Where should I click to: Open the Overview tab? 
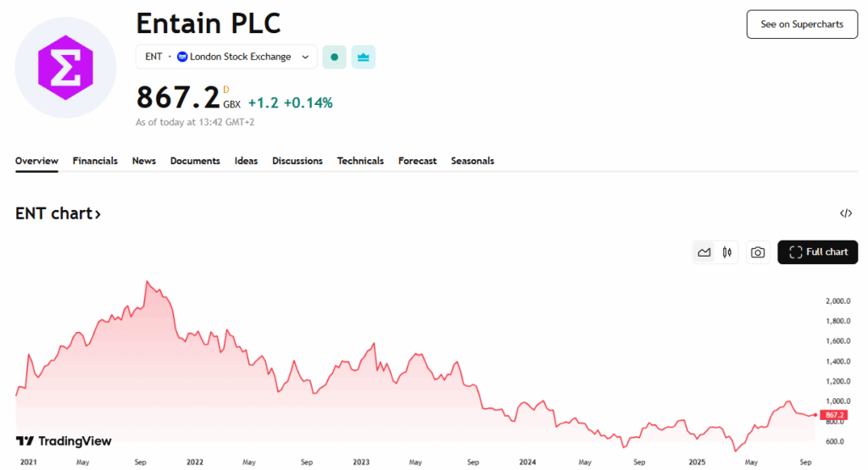36,161
